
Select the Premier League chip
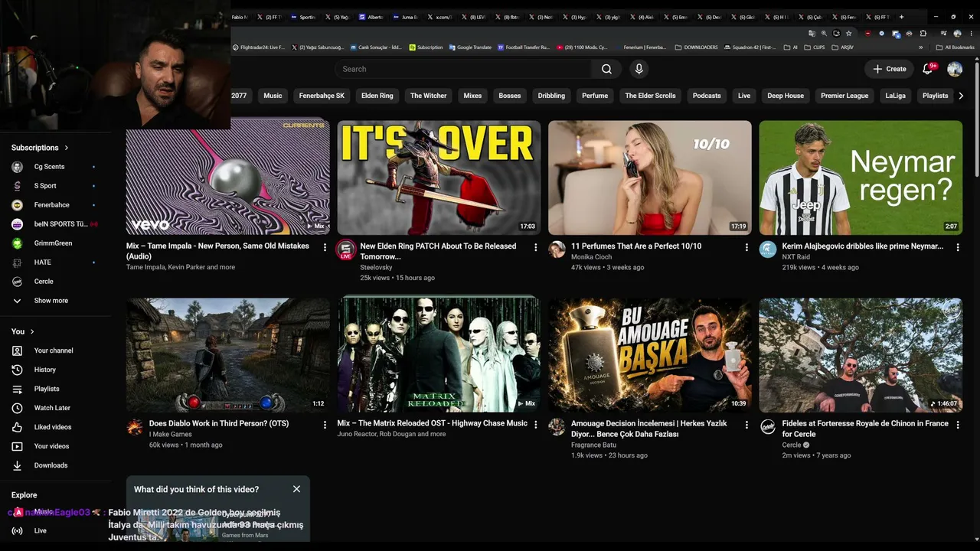point(844,96)
